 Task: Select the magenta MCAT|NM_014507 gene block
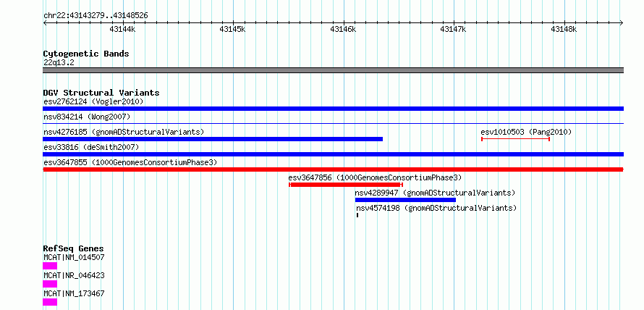(50, 266)
